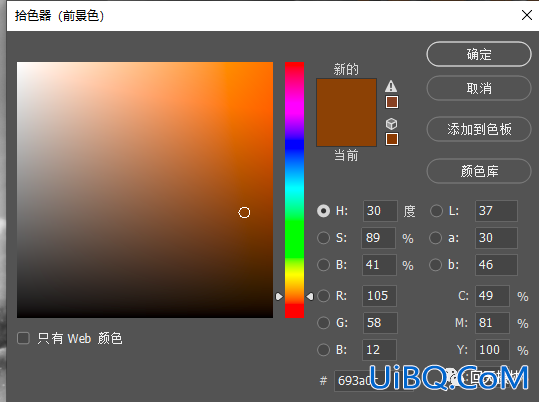Click the not-web-safe cube icon
The height and width of the screenshot is (402, 539).
point(392,123)
